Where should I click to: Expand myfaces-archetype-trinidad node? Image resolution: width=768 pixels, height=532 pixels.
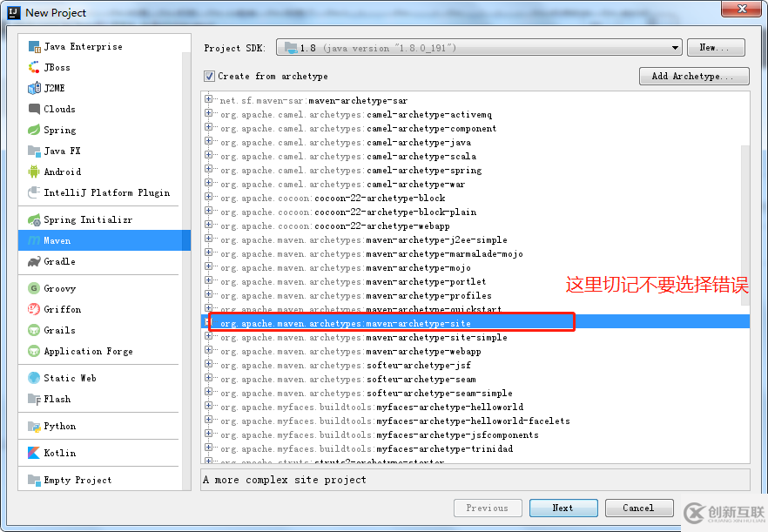(x=209, y=448)
